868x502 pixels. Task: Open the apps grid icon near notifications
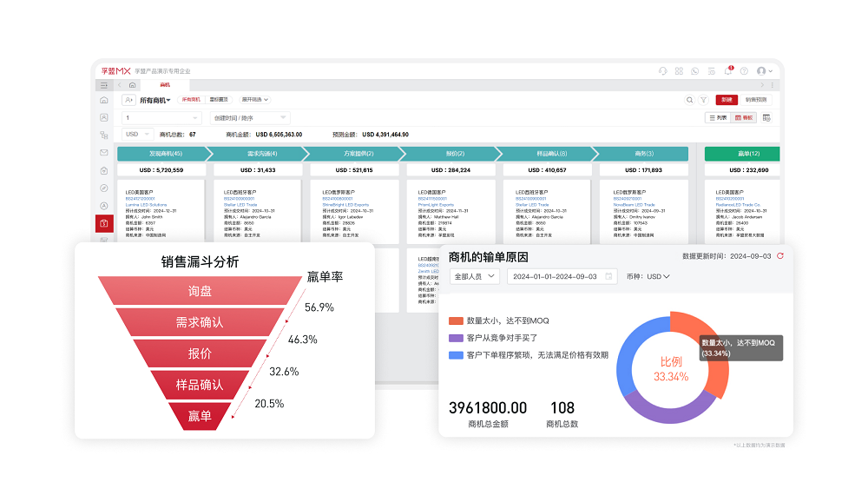pyautogui.click(x=680, y=71)
